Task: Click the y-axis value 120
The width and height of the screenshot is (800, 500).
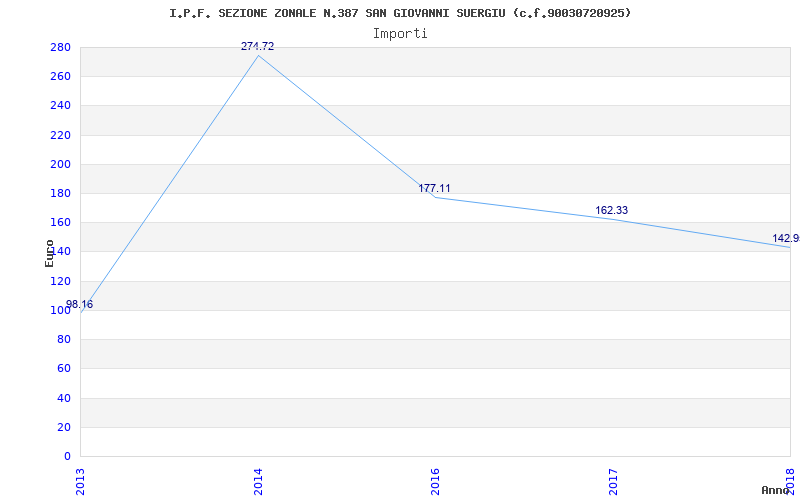Action: 60,281
